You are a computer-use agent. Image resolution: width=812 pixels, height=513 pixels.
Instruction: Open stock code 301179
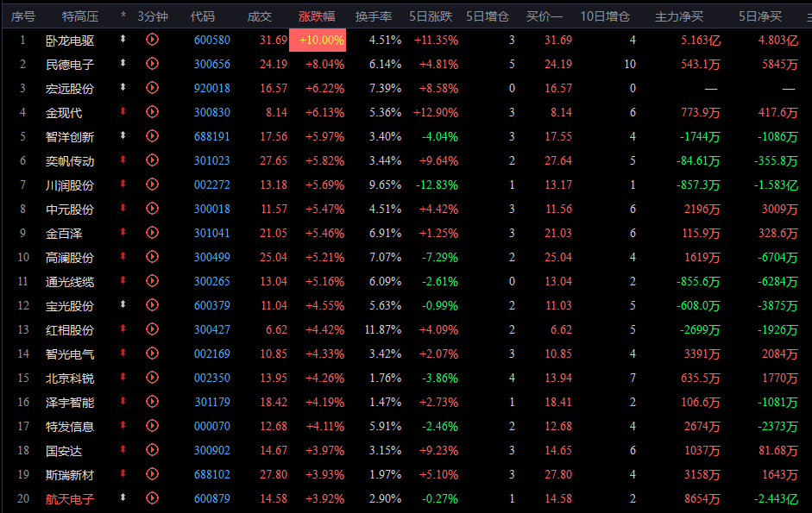click(212, 403)
